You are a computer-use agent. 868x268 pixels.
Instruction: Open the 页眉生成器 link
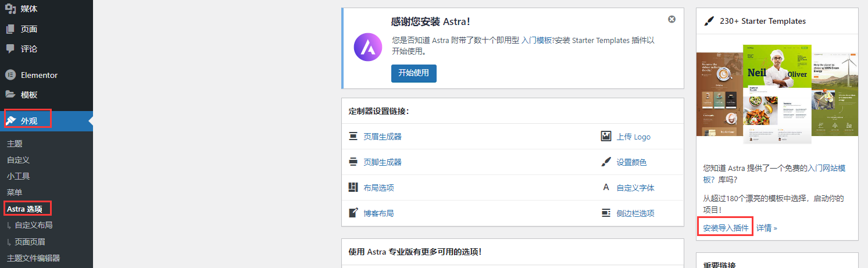click(x=383, y=137)
